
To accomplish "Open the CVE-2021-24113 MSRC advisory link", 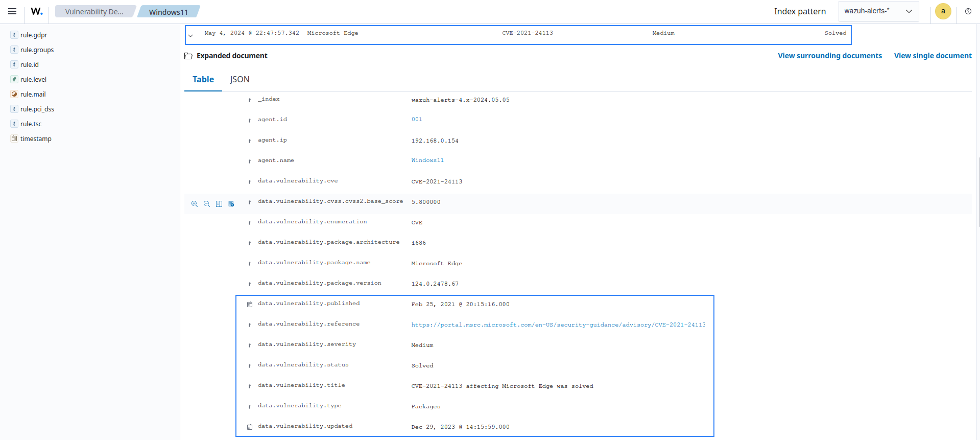I will [558, 325].
